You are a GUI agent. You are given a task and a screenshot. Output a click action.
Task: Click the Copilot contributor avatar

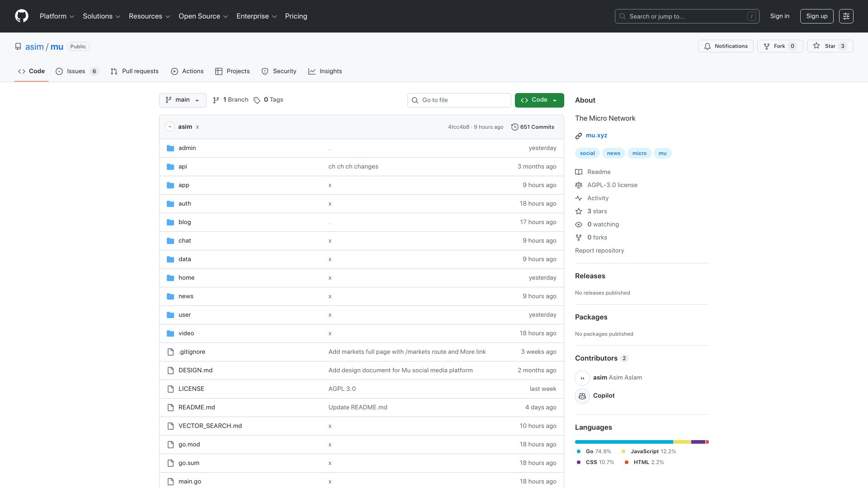tap(582, 396)
